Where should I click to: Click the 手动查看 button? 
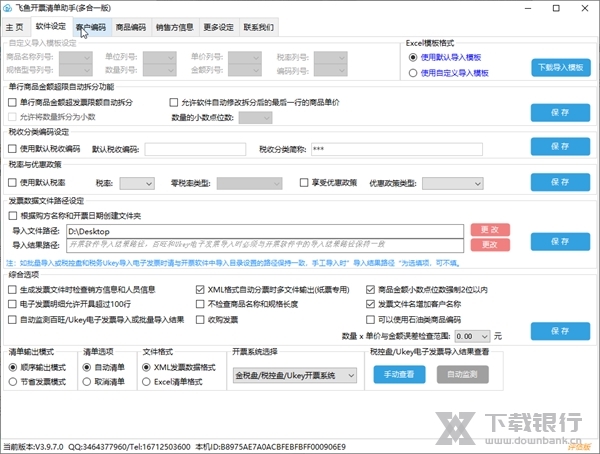click(399, 374)
